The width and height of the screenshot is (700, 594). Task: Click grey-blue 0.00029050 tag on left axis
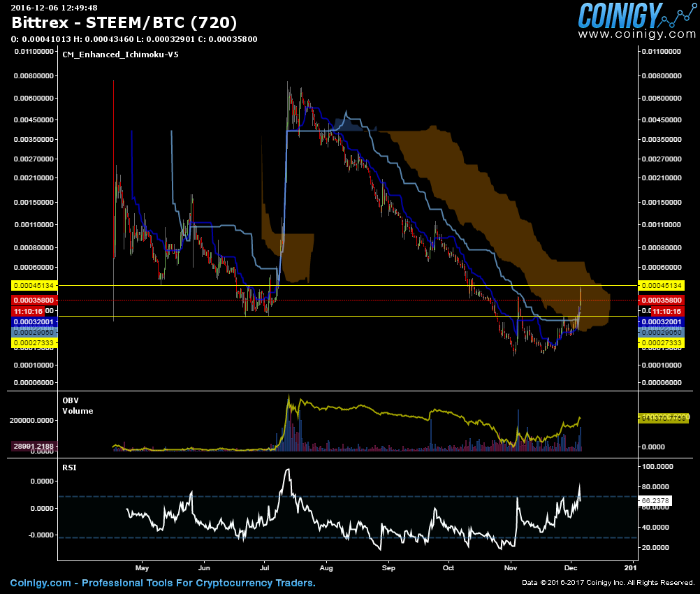click(34, 332)
